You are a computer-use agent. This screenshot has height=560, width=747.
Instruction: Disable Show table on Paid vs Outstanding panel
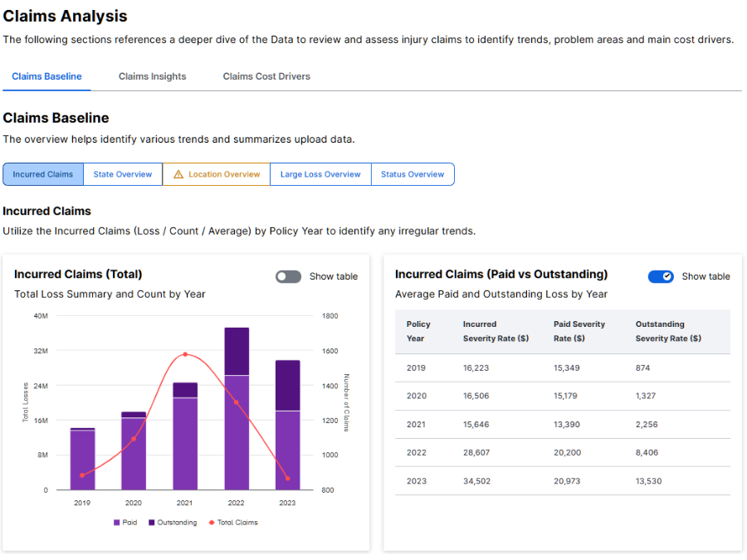(661, 275)
